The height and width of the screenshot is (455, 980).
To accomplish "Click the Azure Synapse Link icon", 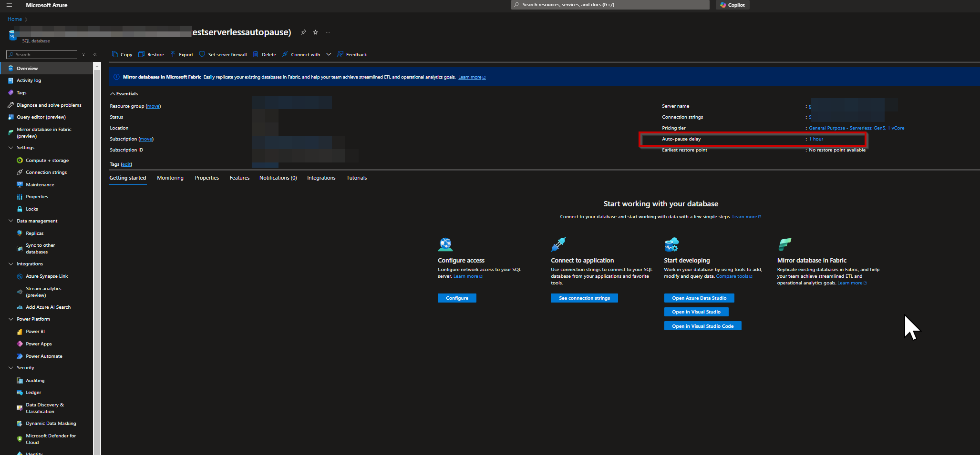I will [20, 276].
